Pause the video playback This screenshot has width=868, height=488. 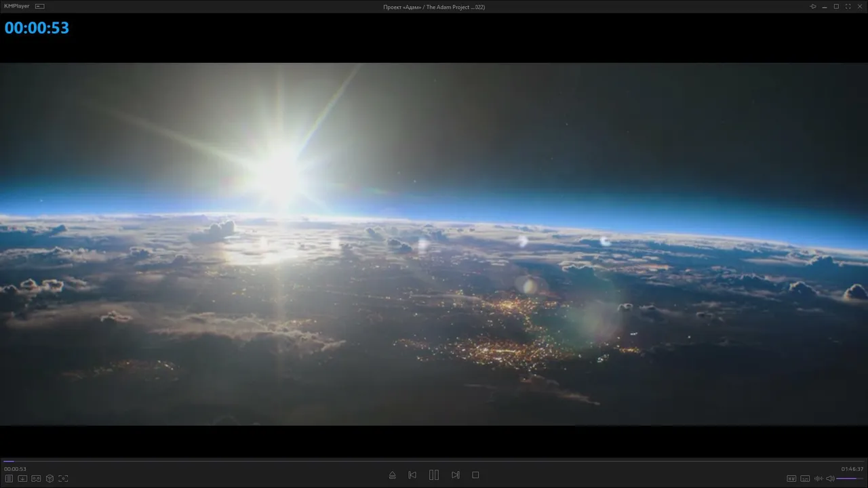[x=434, y=475]
